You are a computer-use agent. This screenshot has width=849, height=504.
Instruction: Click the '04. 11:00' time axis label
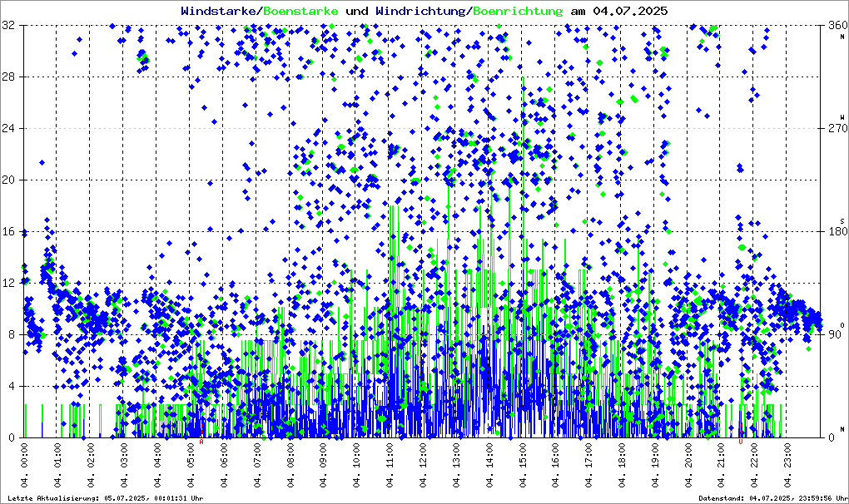(x=390, y=465)
